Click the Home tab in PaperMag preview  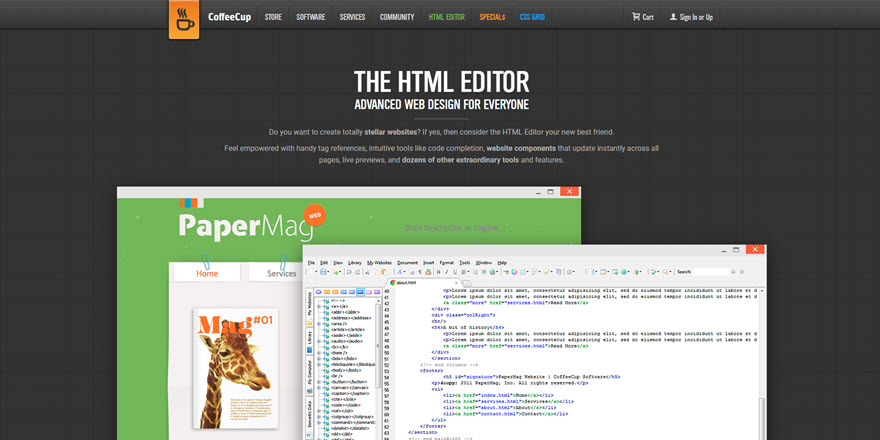click(207, 273)
